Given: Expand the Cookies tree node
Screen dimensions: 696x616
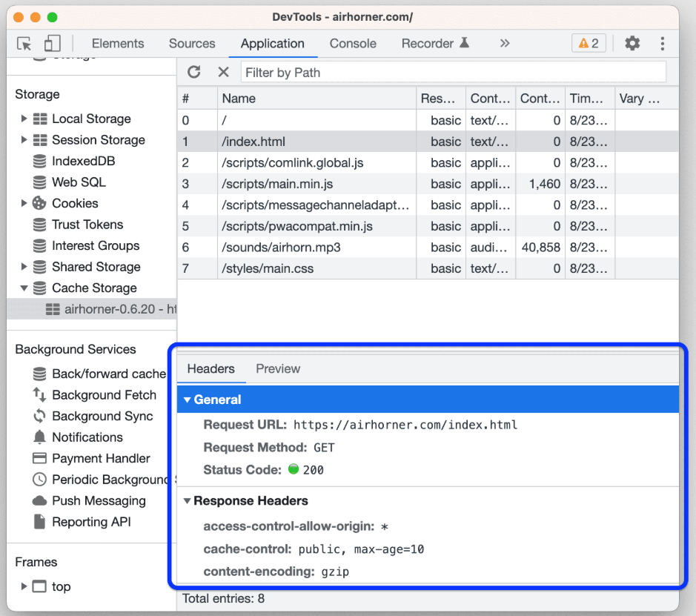Looking at the screenshot, I should 24,203.
